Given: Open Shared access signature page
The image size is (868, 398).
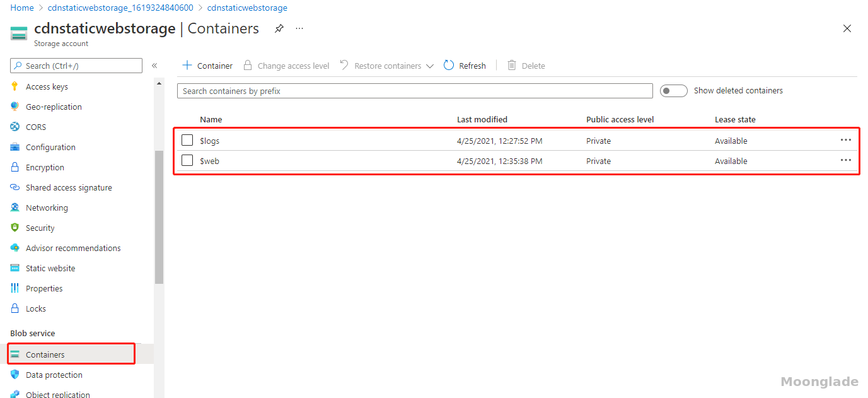Looking at the screenshot, I should click(x=69, y=187).
